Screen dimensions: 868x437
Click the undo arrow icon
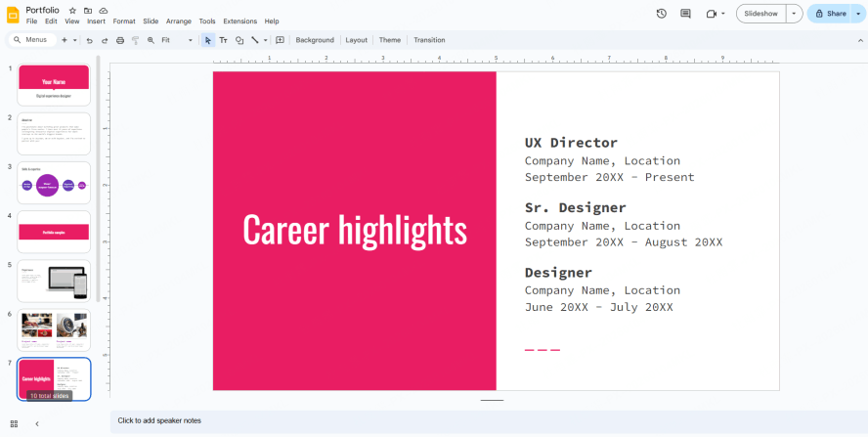[x=90, y=40]
